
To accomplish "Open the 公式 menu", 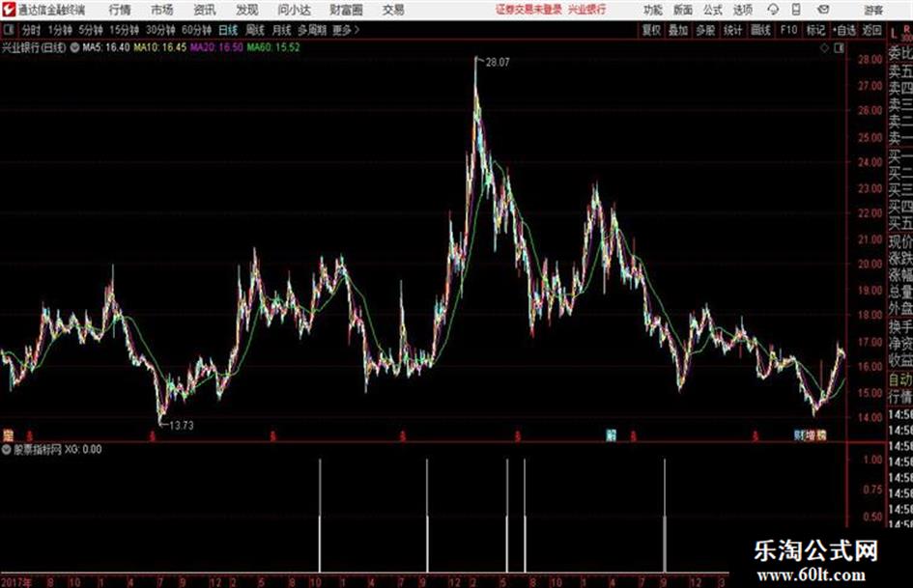I will click(x=712, y=10).
